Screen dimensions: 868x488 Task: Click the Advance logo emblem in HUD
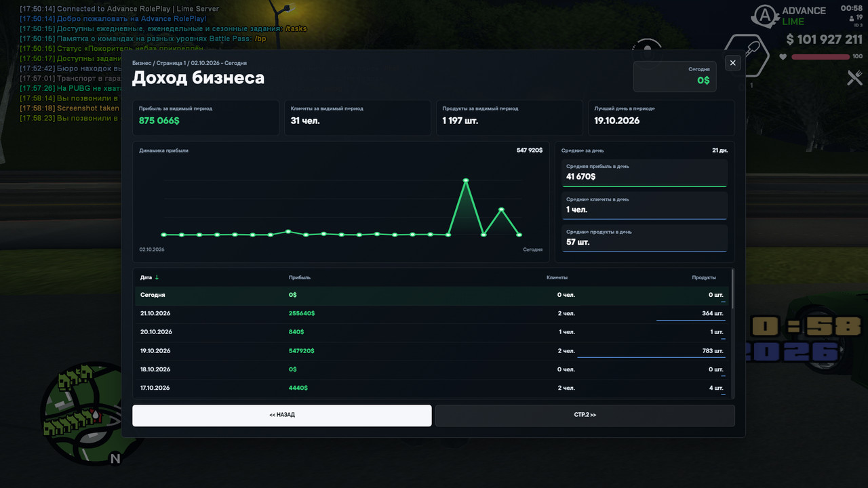coord(766,15)
